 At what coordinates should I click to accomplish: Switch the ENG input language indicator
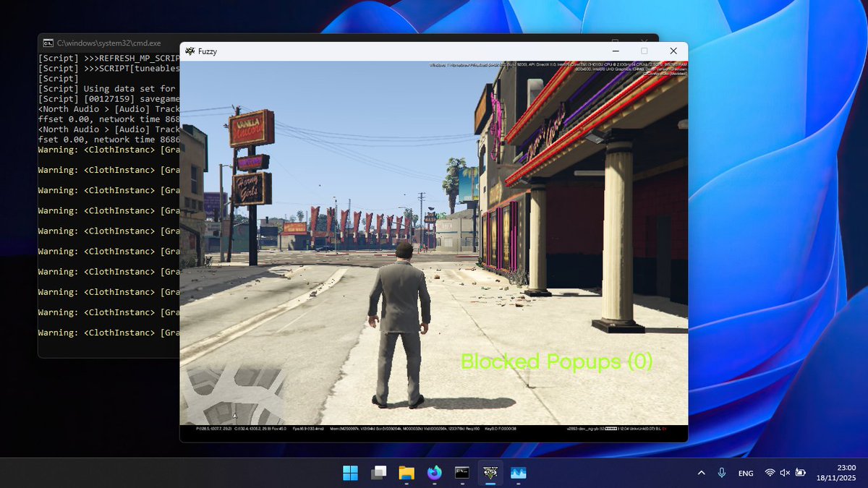(x=746, y=474)
